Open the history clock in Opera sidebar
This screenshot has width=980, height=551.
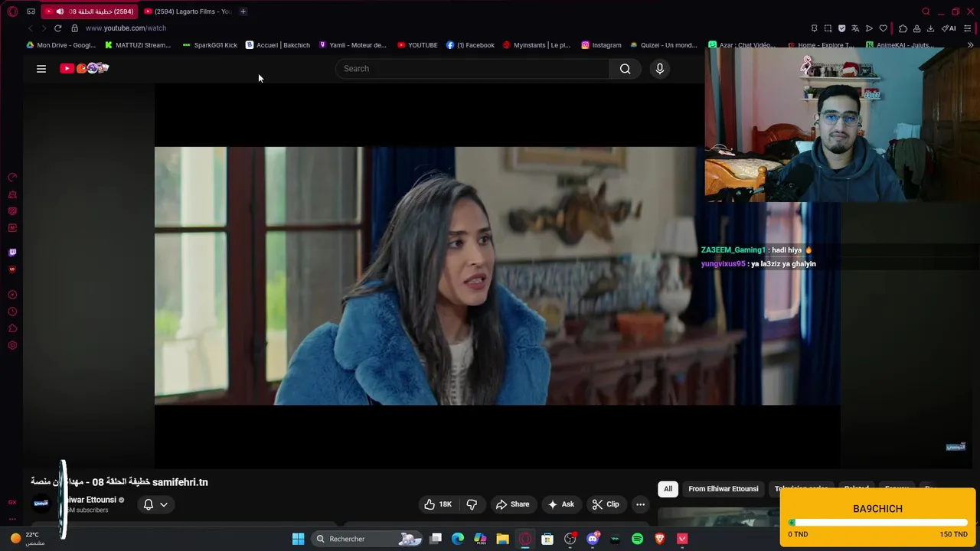click(12, 311)
